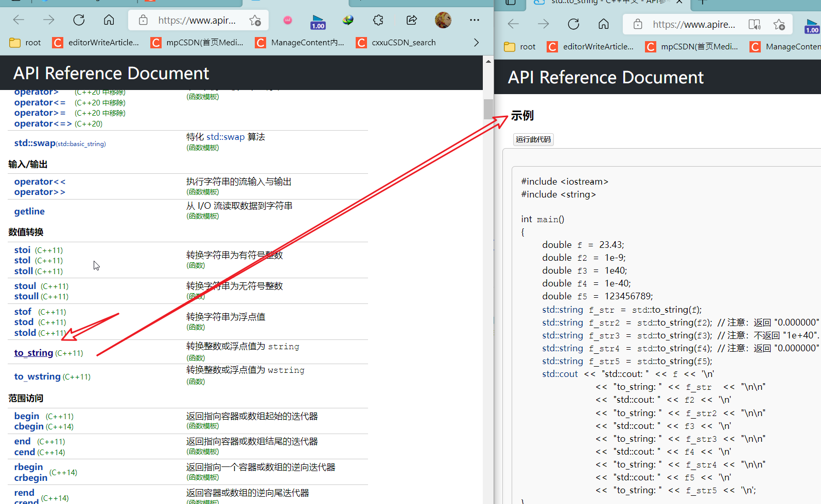
Task: Open mpCSDN bookmark in right window
Action: [x=692, y=47]
